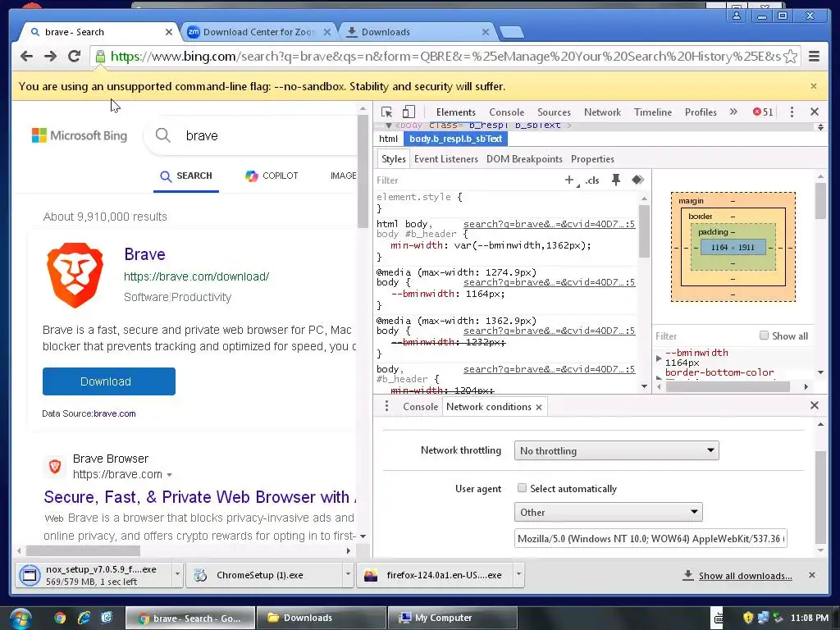Launch Chrome from the quick launch bar
The width and height of the screenshot is (840, 630).
[x=60, y=618]
